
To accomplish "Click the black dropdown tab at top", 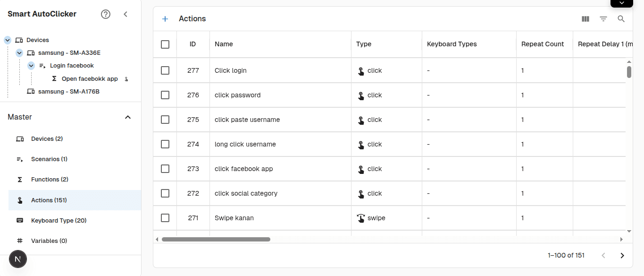I will click(621, 3).
